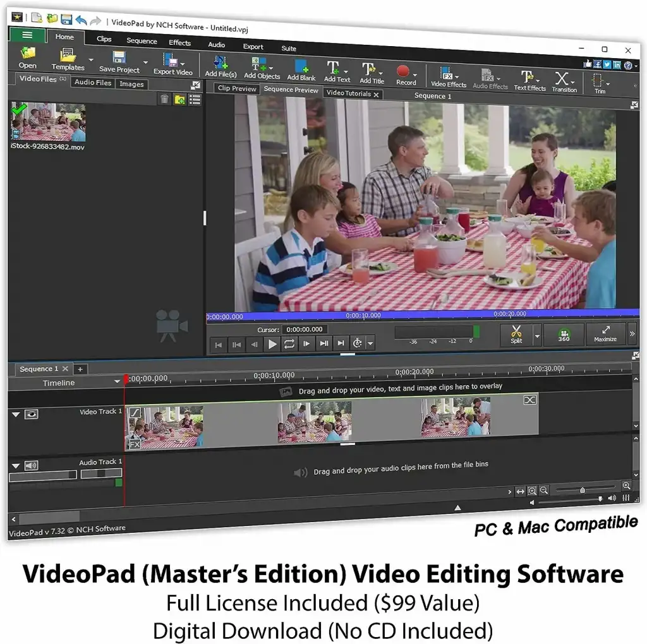Open playback speed dropdown arrow

[x=370, y=343]
